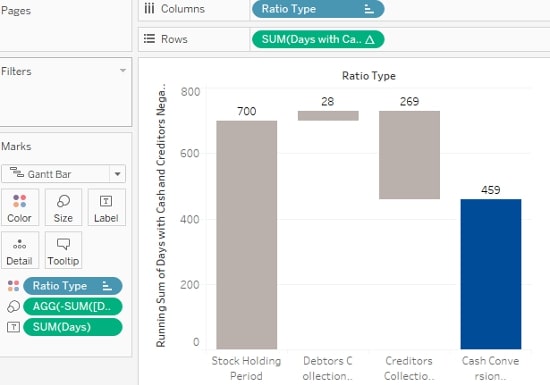Click sort icon on Columns Ratio Type pill
This screenshot has width=550, height=385.
pos(369,9)
